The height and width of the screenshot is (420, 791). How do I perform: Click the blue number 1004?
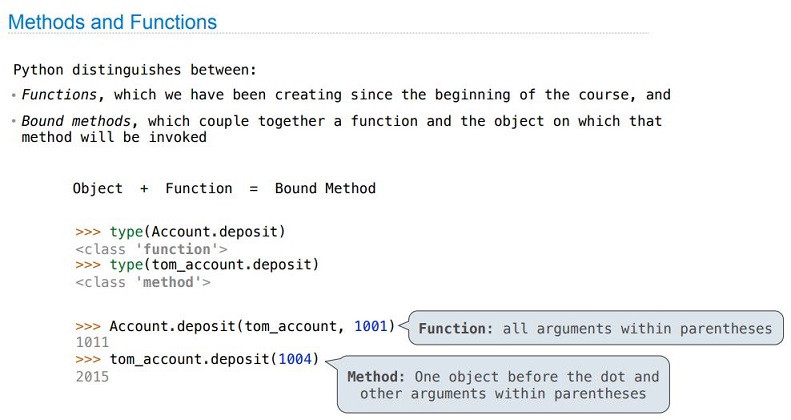pos(295,359)
